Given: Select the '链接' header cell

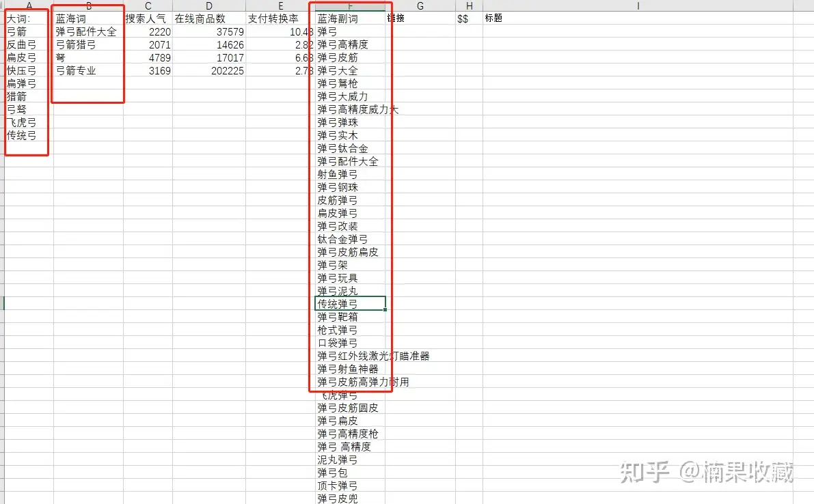Looking at the screenshot, I should tap(420, 18).
